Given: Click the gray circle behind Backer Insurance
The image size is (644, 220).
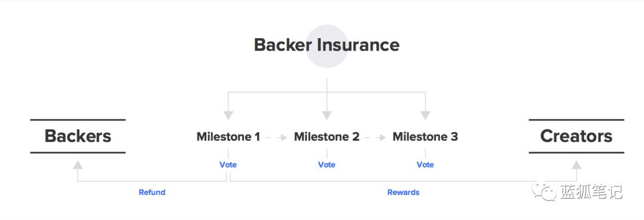Looking at the screenshot, I should (327, 46).
